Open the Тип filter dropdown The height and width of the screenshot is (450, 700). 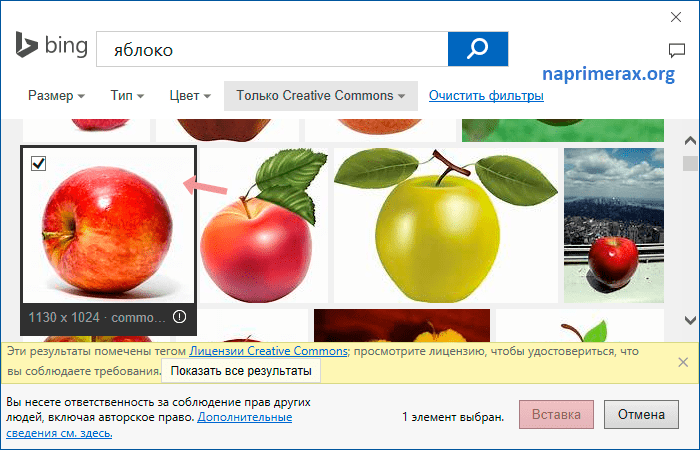(x=127, y=96)
